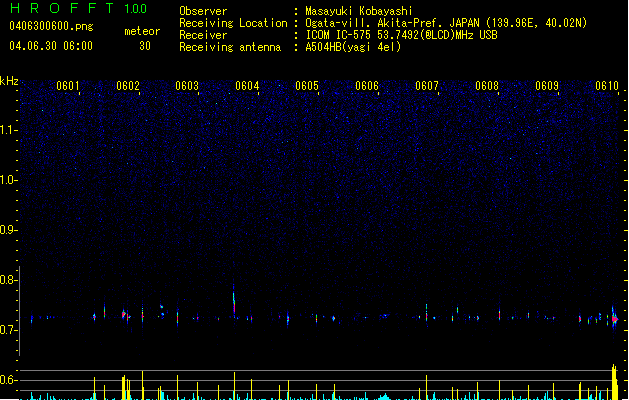Click the 0602 time marker

click(x=128, y=86)
